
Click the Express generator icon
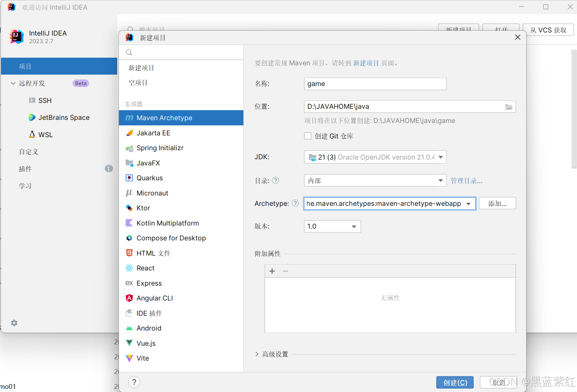129,283
